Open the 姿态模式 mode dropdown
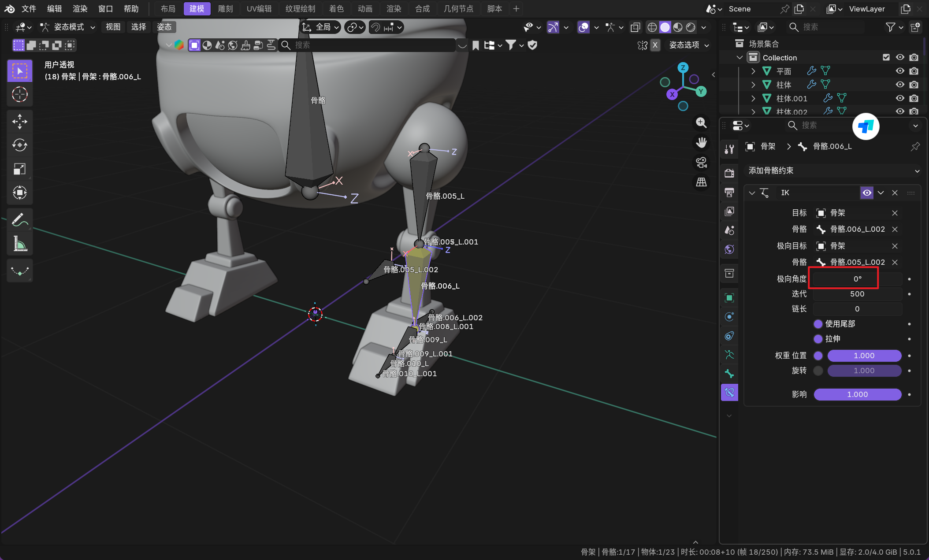The image size is (929, 560). pos(68,27)
